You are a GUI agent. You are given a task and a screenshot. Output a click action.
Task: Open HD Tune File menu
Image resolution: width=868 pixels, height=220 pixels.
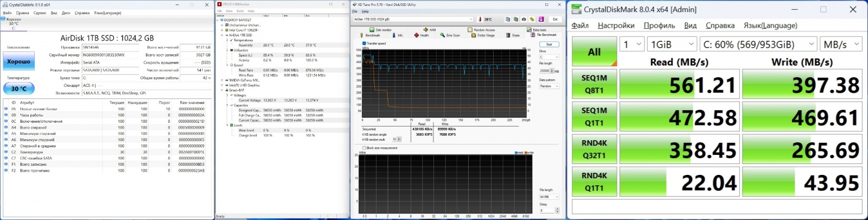point(355,11)
